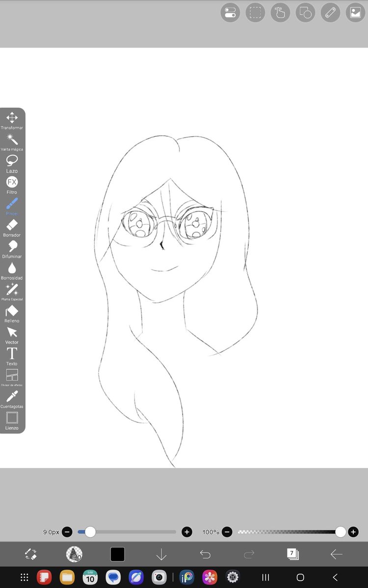Select the Transformar tool
This screenshot has height=588, width=368.
pyautogui.click(x=12, y=121)
